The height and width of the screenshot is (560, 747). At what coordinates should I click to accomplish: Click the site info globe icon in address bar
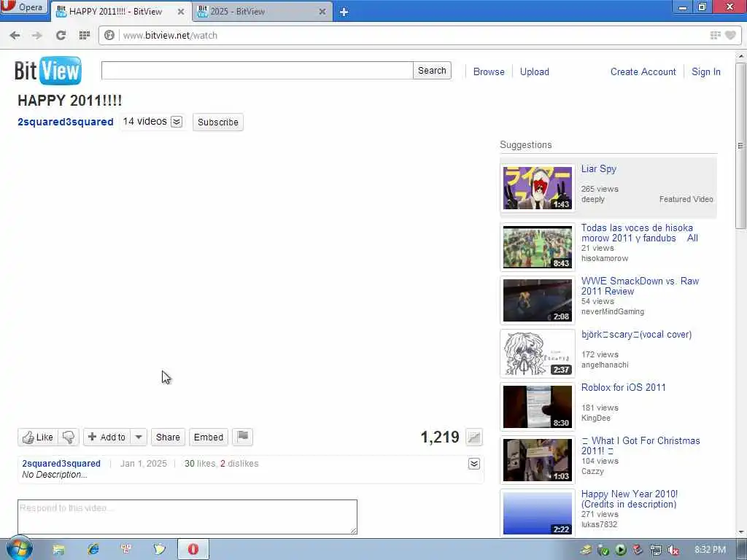(x=109, y=35)
